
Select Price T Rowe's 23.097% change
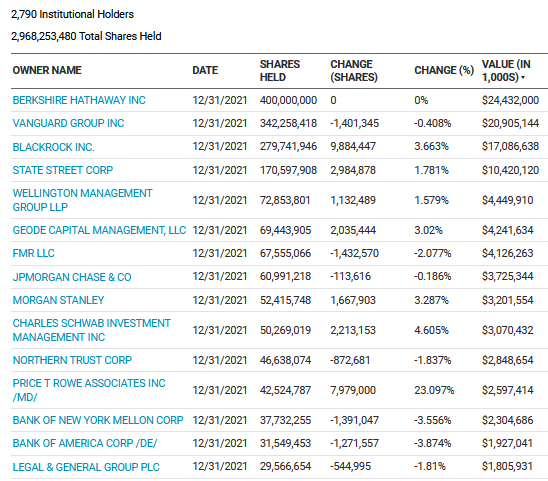tap(434, 390)
